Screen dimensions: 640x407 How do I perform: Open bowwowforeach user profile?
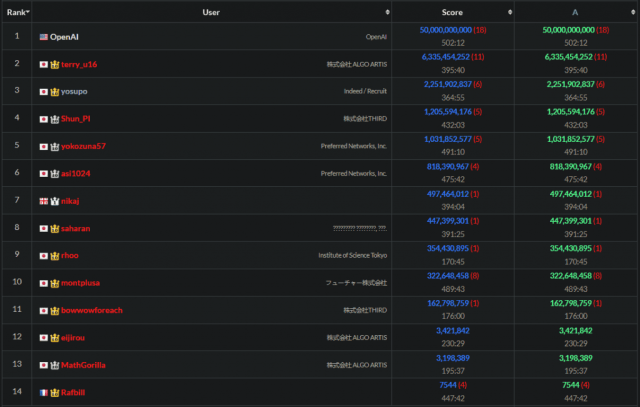pos(92,311)
